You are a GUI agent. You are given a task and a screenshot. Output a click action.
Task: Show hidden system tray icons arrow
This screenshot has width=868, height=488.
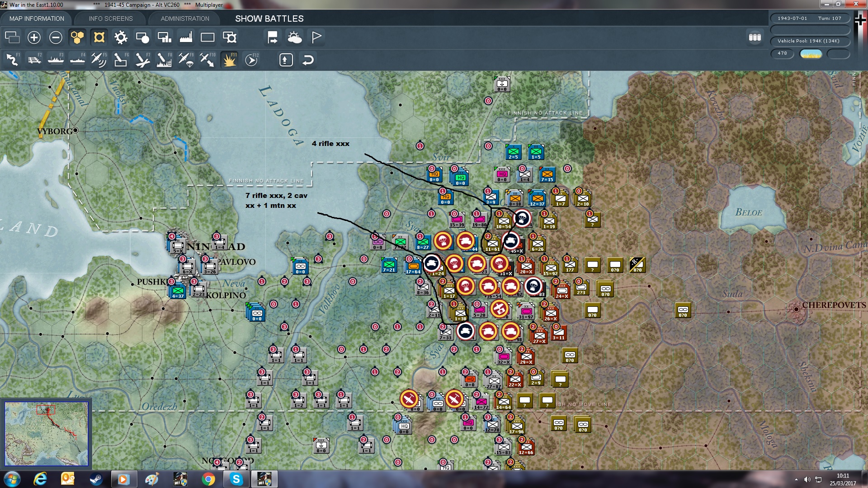(796, 479)
